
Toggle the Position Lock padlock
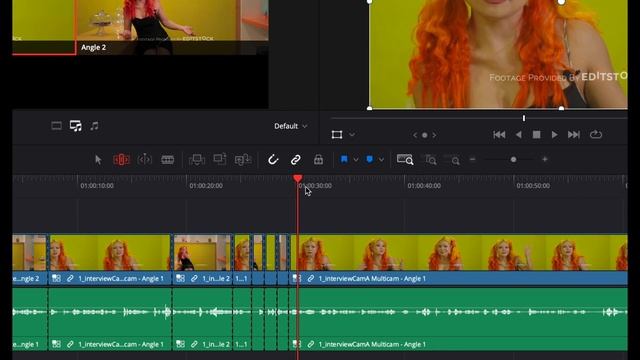click(318, 160)
